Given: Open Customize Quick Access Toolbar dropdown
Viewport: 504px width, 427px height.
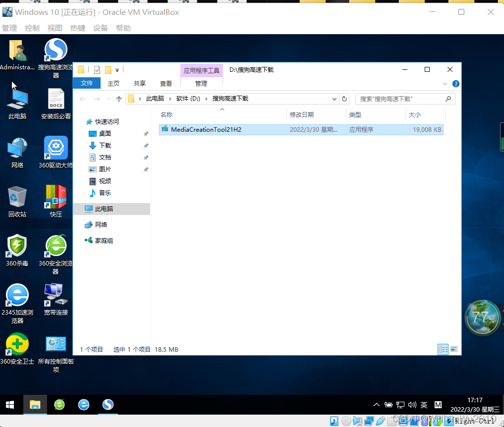Looking at the screenshot, I should coord(117,70).
